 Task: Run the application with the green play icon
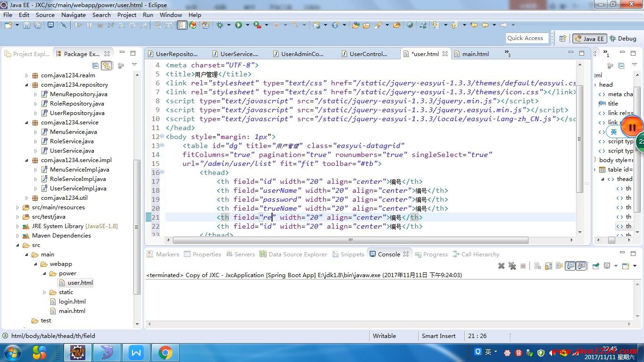(239, 25)
